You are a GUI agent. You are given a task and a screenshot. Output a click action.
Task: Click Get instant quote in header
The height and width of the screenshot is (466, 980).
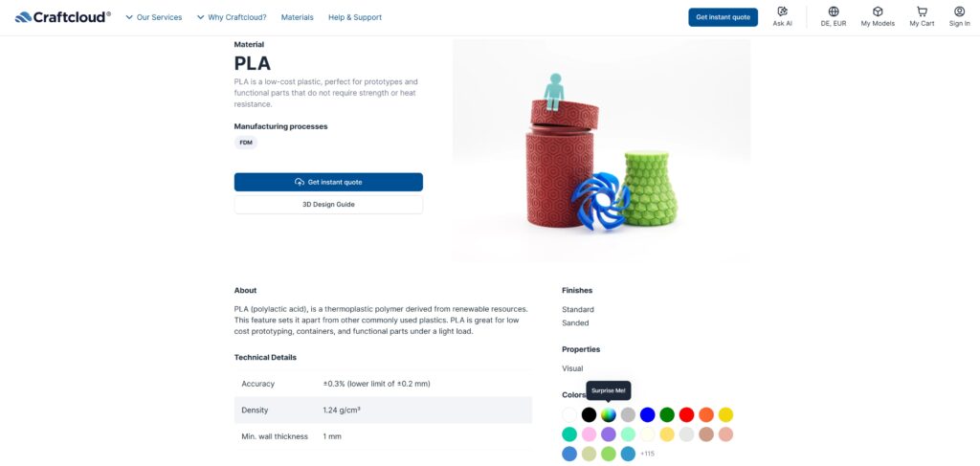(x=724, y=17)
